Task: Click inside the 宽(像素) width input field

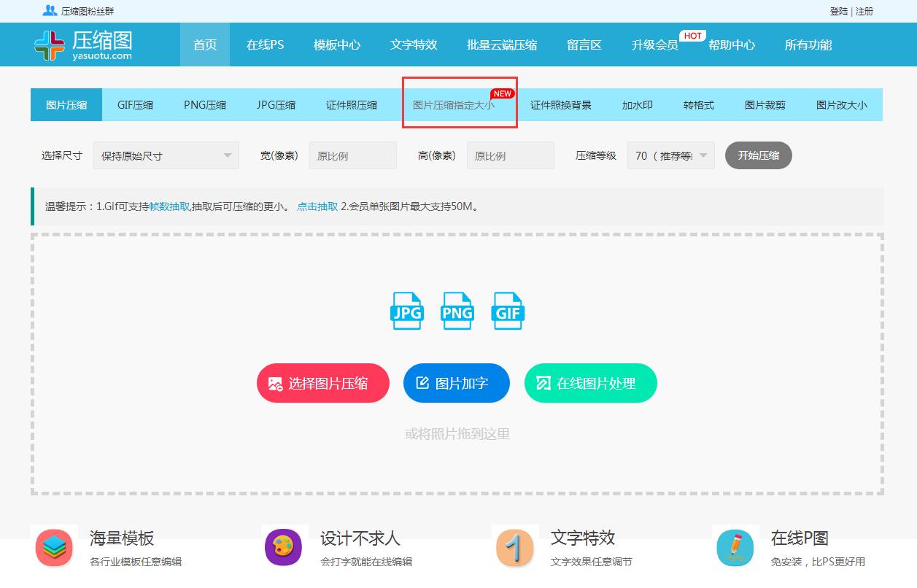Action: (x=353, y=155)
